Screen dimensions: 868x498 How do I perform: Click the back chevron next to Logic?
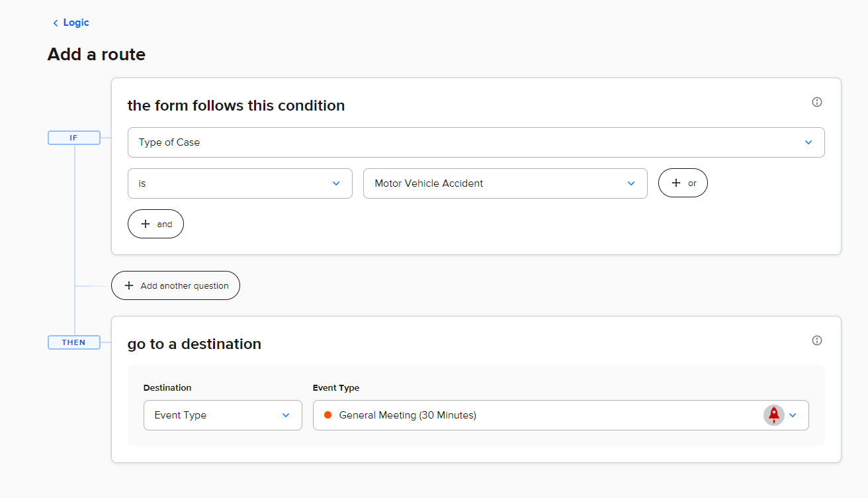click(56, 23)
